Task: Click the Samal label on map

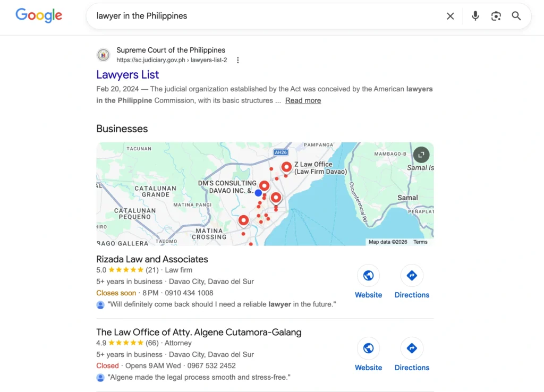Action: (x=407, y=198)
